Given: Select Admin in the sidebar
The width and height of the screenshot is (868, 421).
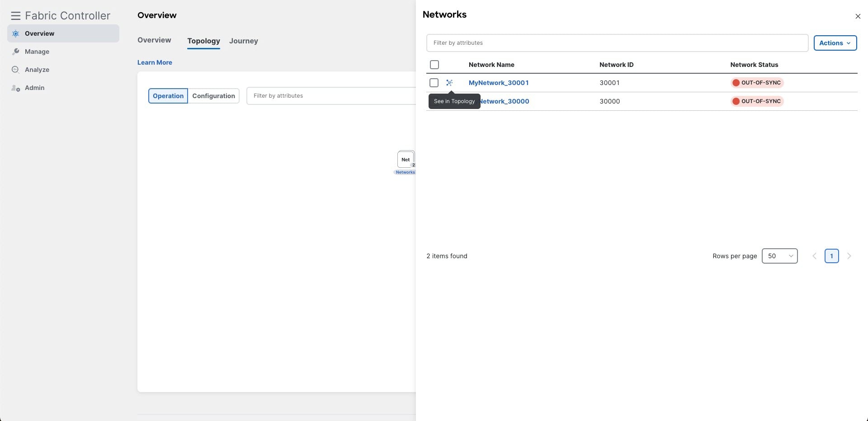Looking at the screenshot, I should coord(63,88).
